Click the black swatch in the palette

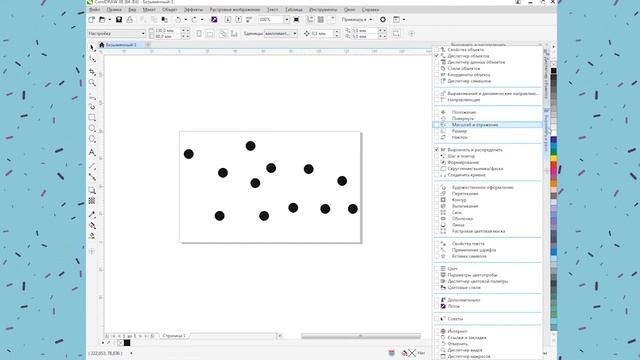click(553, 71)
